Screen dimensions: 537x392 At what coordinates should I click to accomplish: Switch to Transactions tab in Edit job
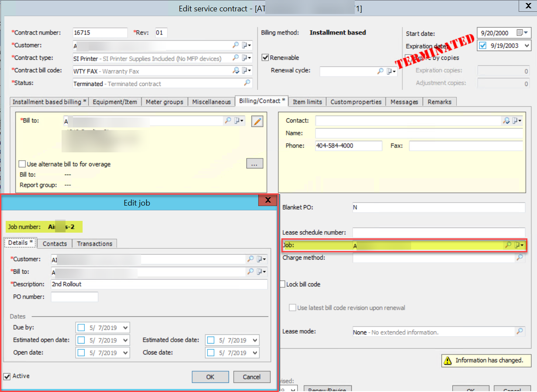pos(95,244)
